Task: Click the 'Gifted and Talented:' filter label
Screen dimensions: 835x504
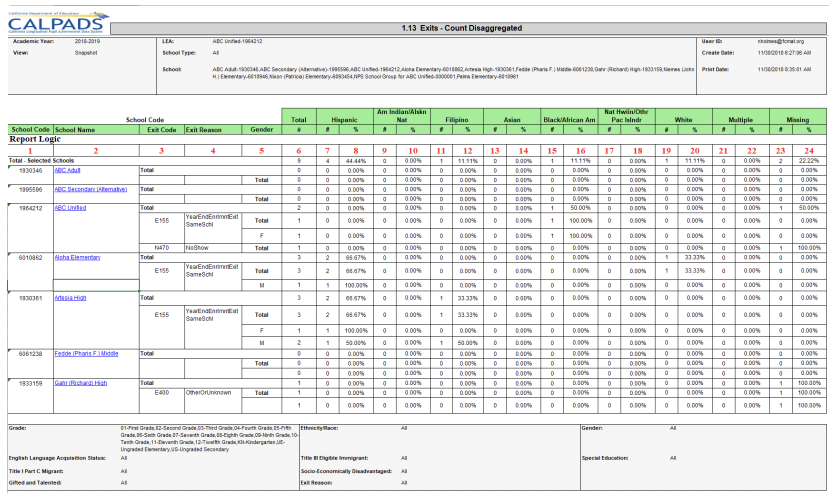Action: [x=35, y=483]
